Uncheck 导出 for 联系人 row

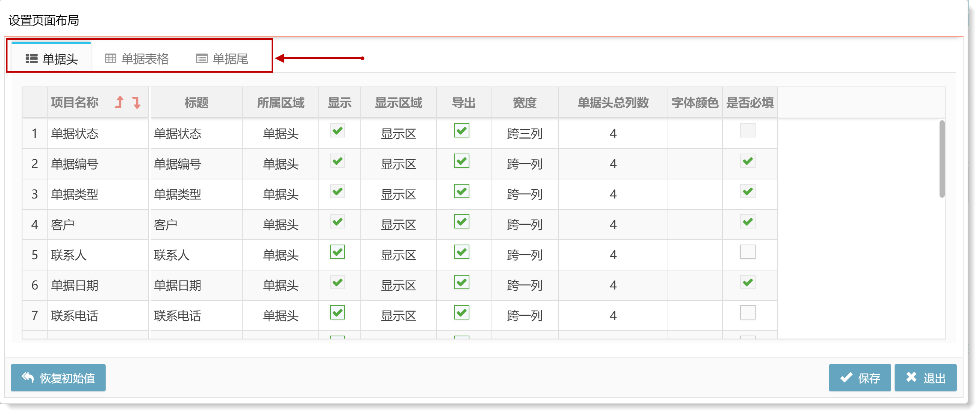[462, 252]
